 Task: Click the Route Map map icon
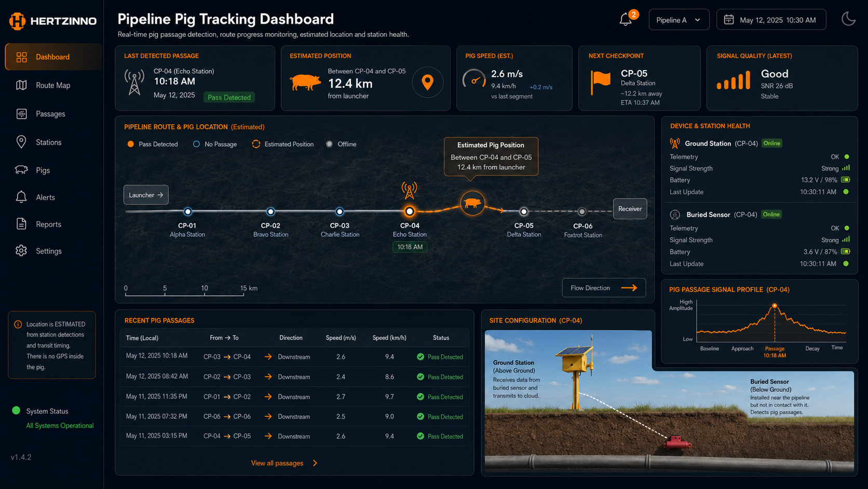pyautogui.click(x=21, y=85)
